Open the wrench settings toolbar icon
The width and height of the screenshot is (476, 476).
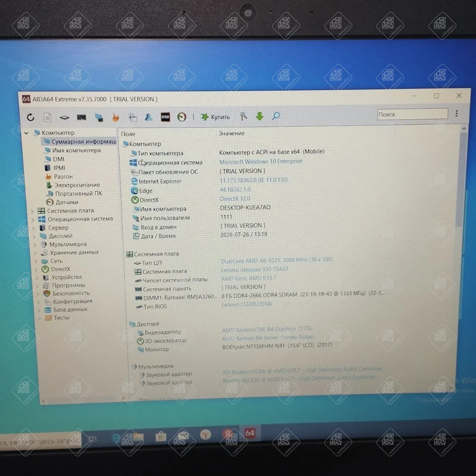pyautogui.click(x=244, y=116)
